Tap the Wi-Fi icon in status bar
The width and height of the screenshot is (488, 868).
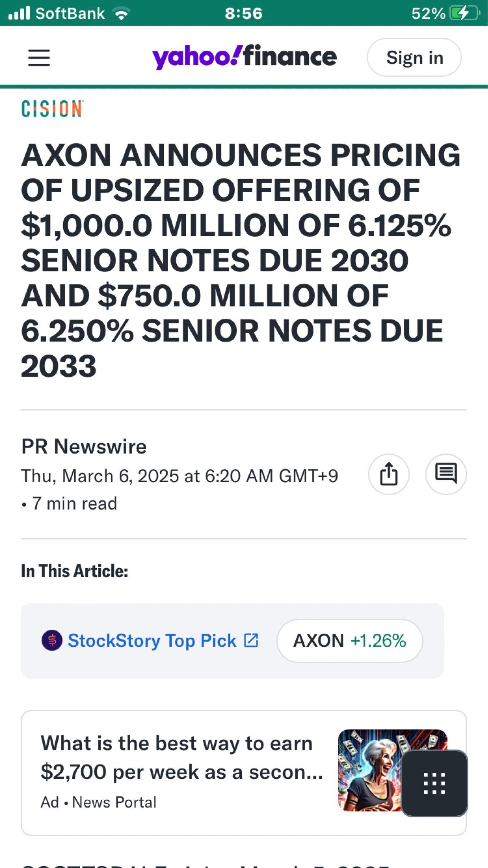(121, 14)
